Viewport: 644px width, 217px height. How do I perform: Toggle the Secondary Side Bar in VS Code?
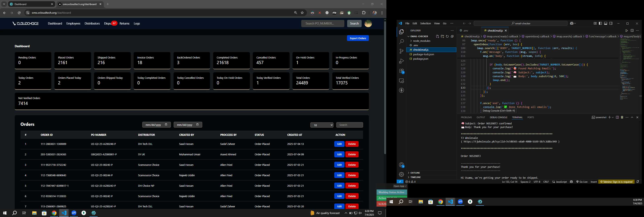point(611,24)
